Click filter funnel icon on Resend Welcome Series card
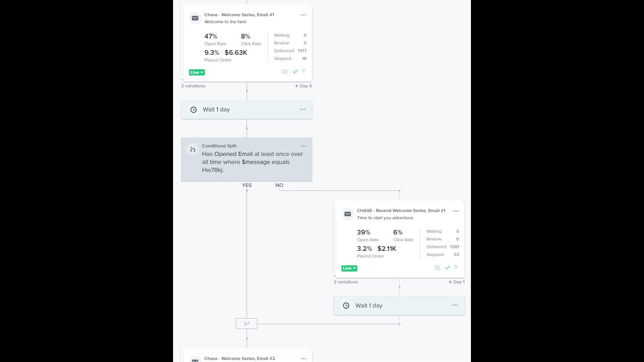 tap(456, 267)
